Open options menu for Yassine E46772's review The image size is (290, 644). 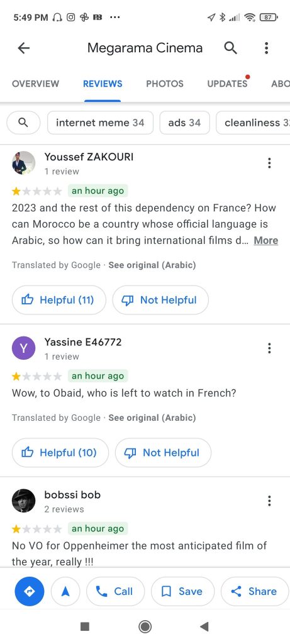(x=269, y=348)
